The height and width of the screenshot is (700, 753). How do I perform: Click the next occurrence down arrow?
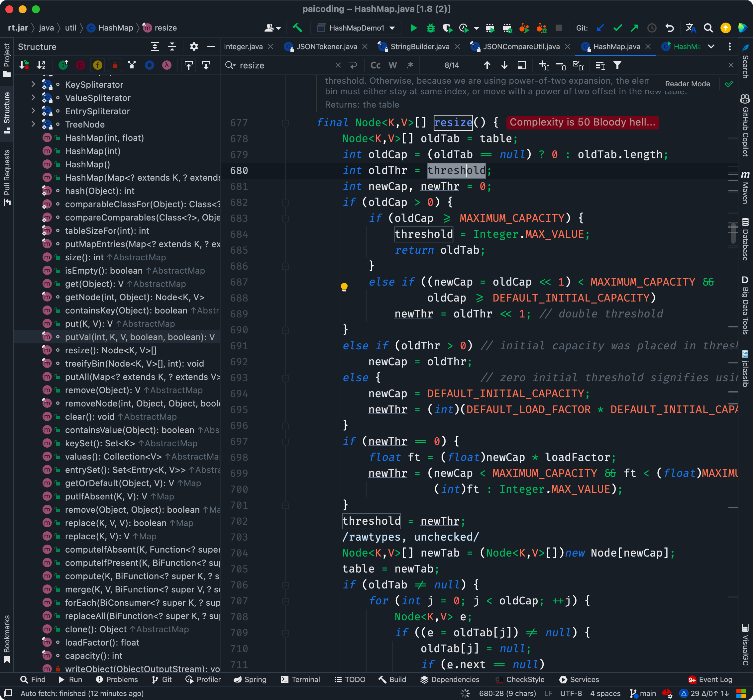point(504,65)
